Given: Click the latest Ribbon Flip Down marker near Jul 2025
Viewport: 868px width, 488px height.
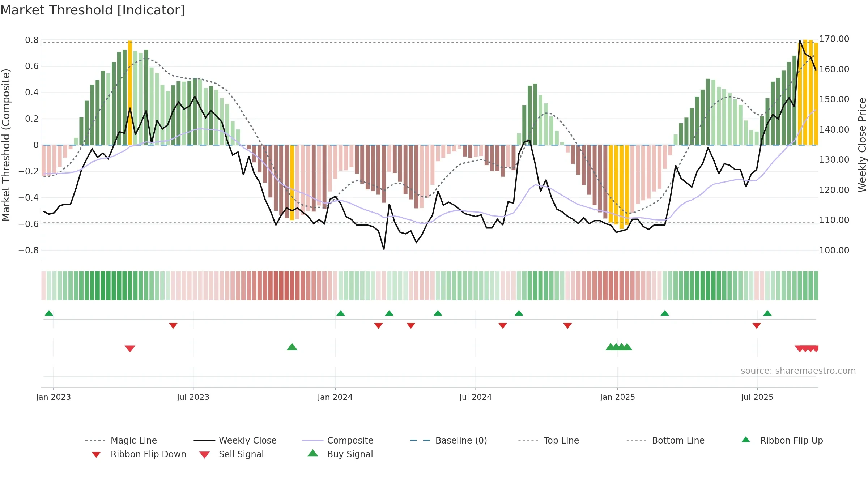Looking at the screenshot, I should pos(757,326).
